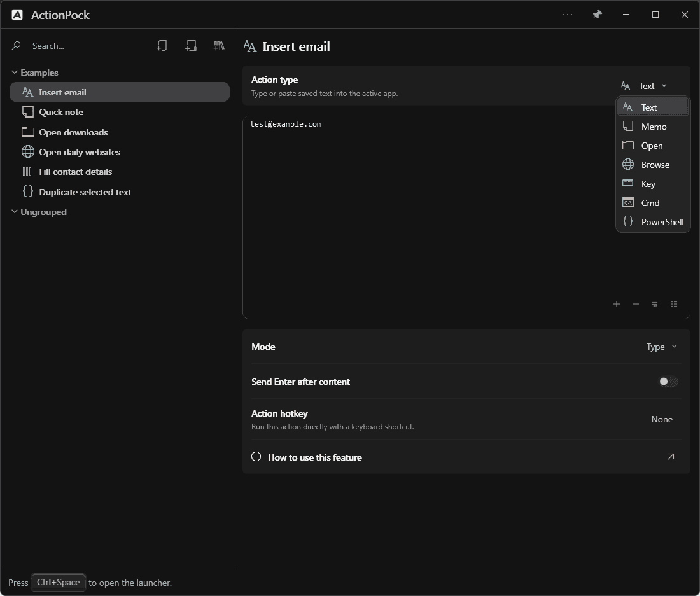Click the text icon beside Insert email title
This screenshot has width=700, height=596.
tap(249, 46)
